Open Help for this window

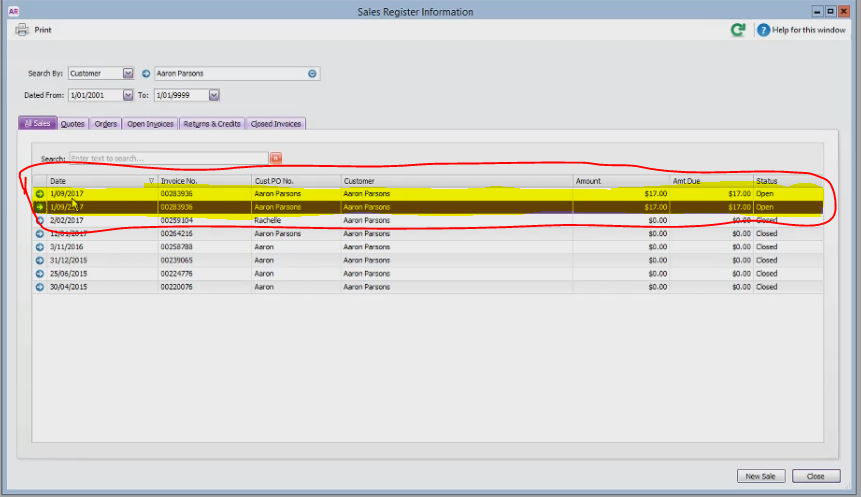pyautogui.click(x=801, y=30)
